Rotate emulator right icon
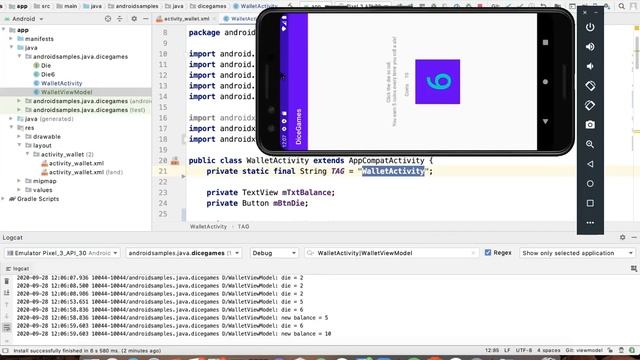 [590, 105]
